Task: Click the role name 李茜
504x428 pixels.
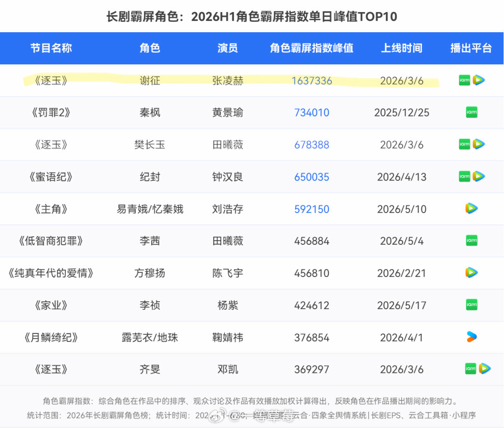Action: point(150,241)
